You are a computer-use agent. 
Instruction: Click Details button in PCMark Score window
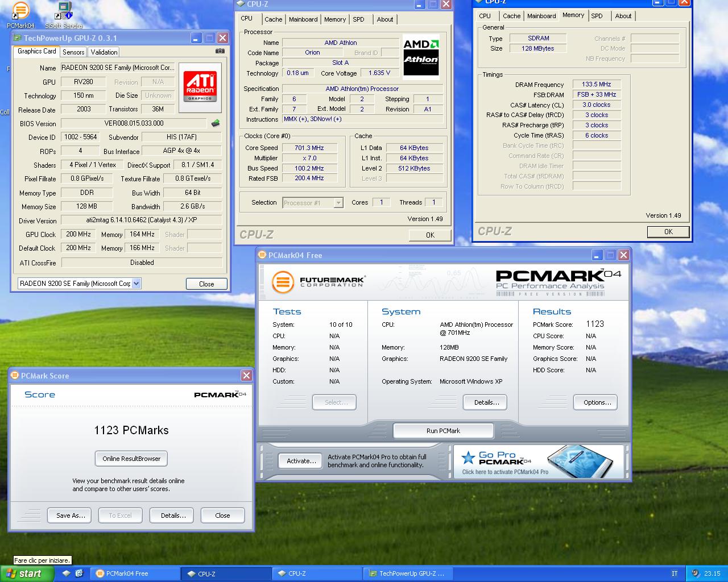(x=173, y=516)
